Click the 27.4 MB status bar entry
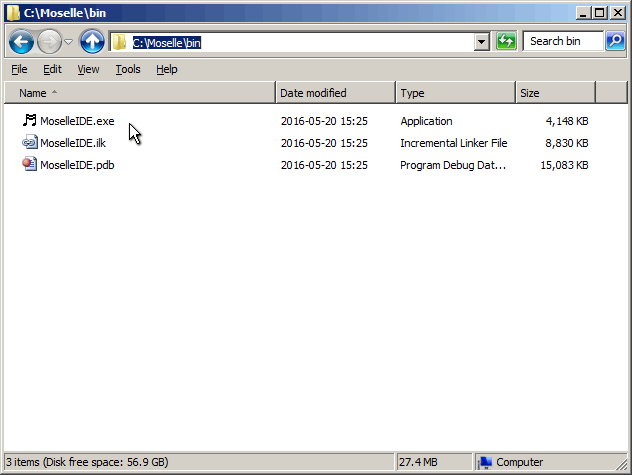Image resolution: width=632 pixels, height=475 pixels. pyautogui.click(x=418, y=462)
